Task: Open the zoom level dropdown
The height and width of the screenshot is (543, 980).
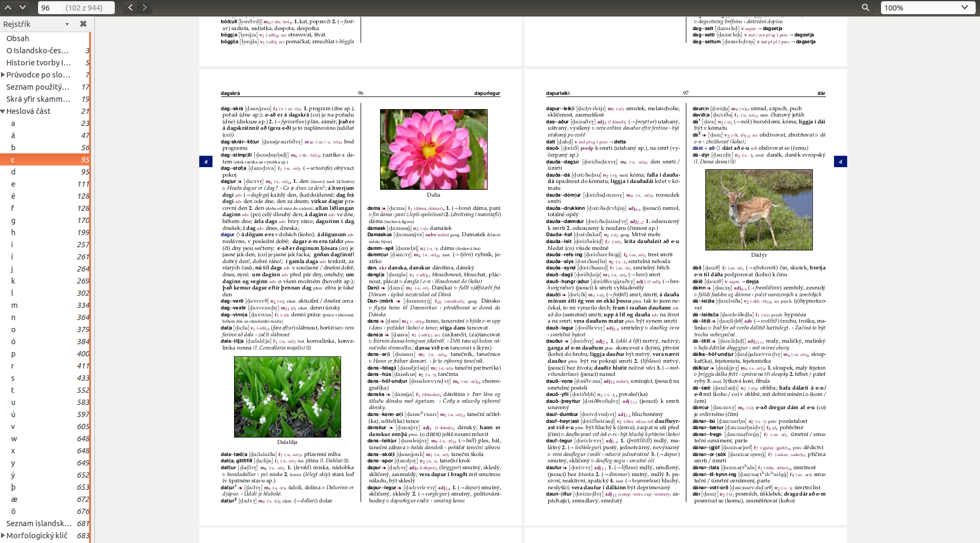Action: tap(927, 7)
